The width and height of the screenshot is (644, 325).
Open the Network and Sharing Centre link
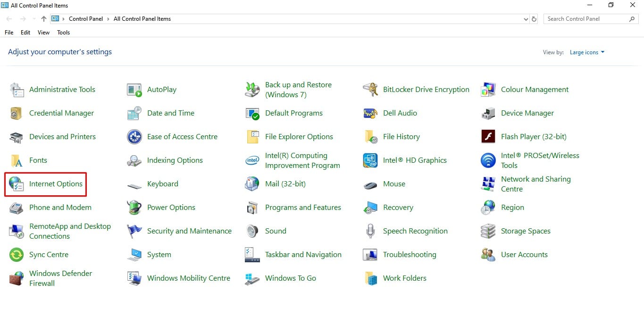pyautogui.click(x=535, y=184)
